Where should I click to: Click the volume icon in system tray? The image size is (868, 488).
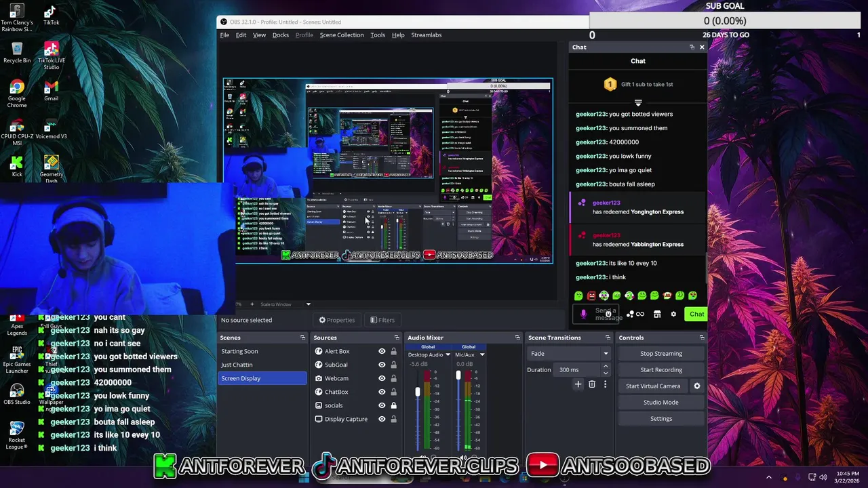(823, 477)
